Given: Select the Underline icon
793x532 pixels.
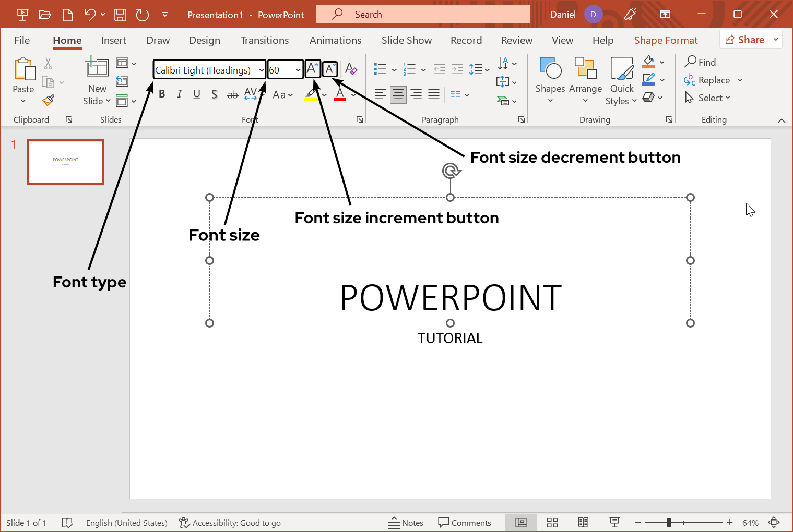Looking at the screenshot, I should (197, 94).
